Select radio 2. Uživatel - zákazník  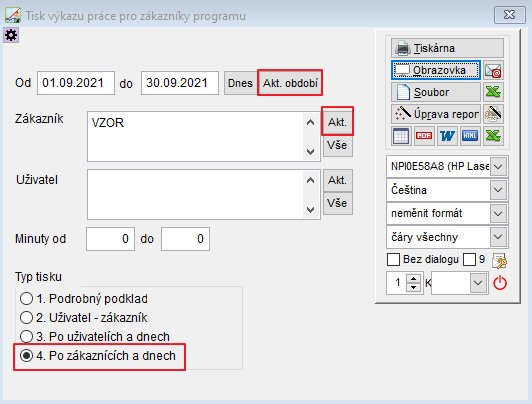pyautogui.click(x=26, y=318)
